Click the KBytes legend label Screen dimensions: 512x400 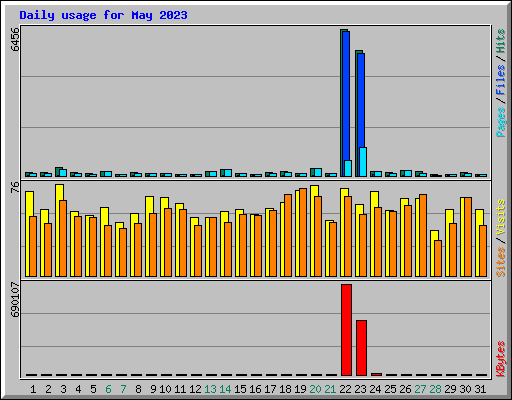[x=500, y=359]
